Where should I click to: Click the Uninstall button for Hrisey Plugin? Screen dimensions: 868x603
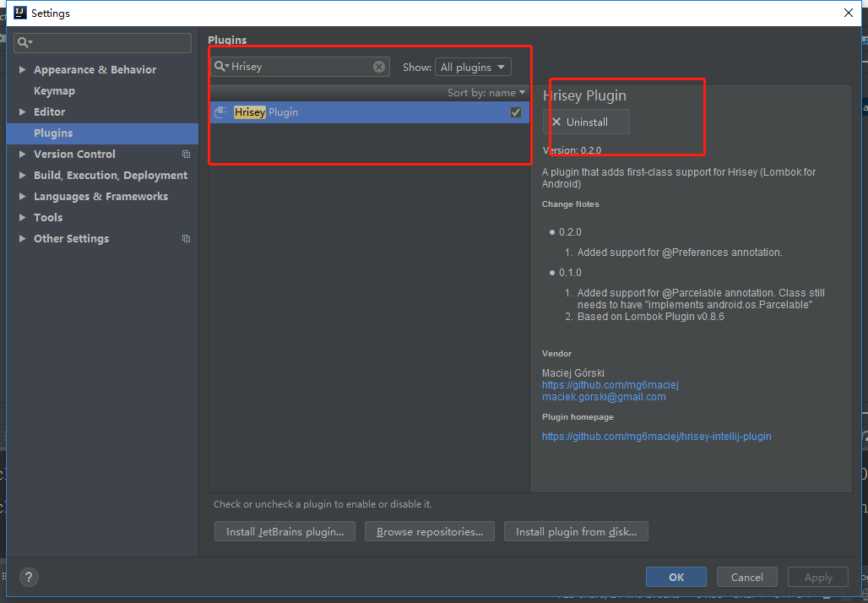[x=586, y=122]
